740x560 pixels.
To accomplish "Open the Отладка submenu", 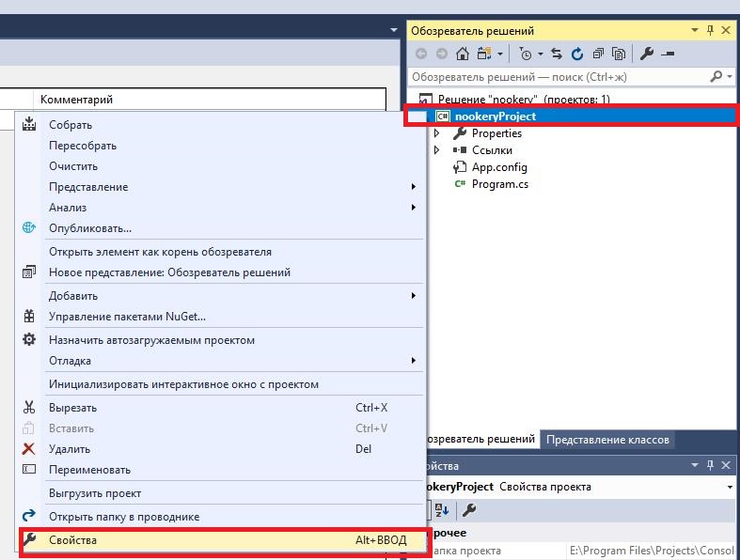I will click(x=221, y=361).
